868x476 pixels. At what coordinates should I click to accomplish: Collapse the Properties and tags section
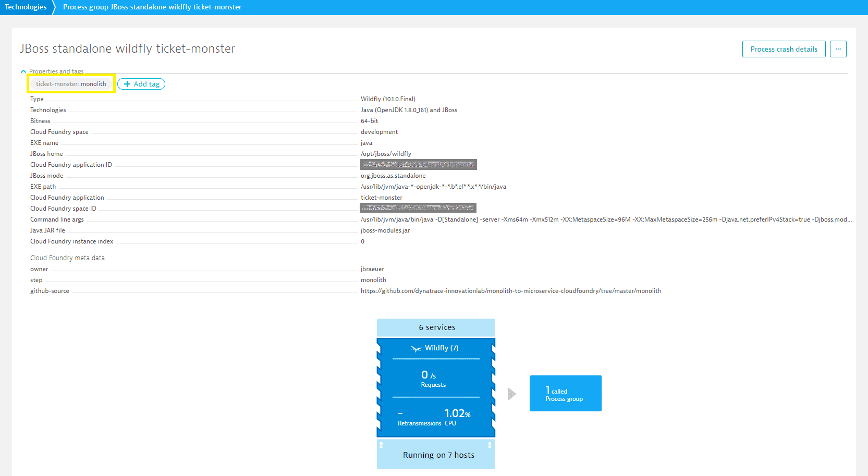(x=23, y=71)
